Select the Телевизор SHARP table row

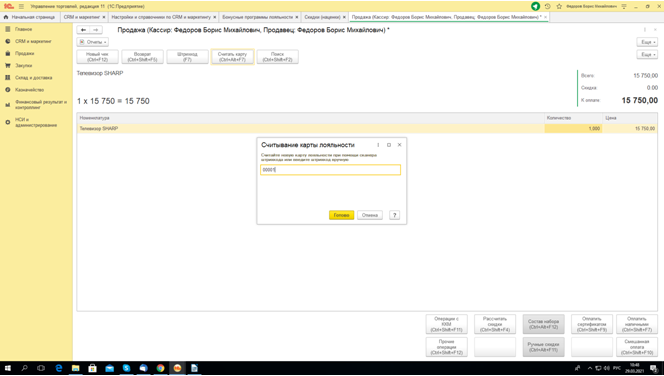(x=367, y=128)
